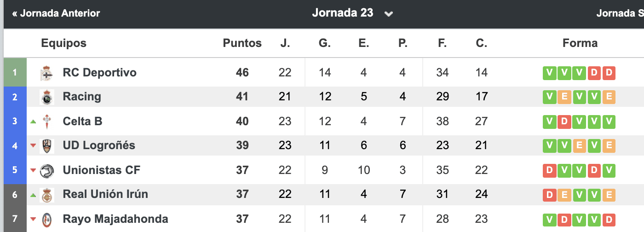
Task: Click Unionistas CF's first red D badge
Action: pos(549,170)
